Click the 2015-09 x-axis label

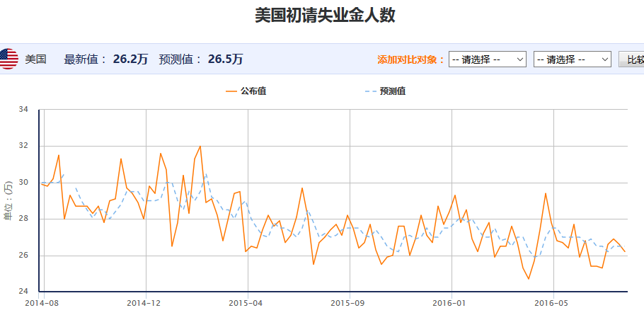[x=348, y=304]
